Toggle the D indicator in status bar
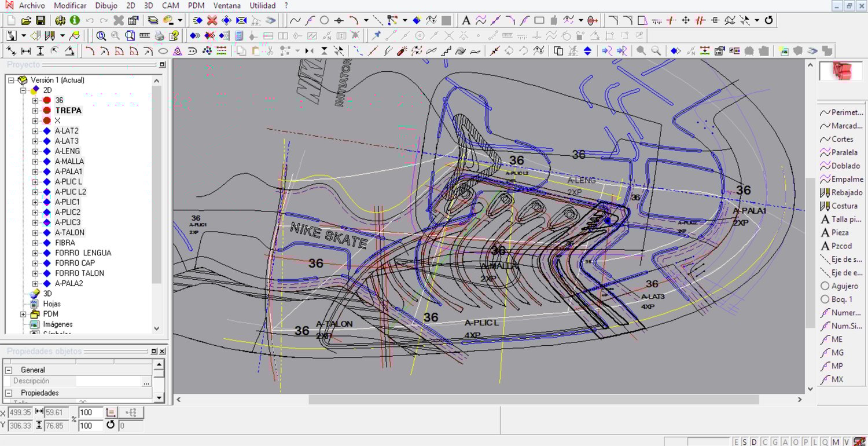 pyautogui.click(x=753, y=442)
